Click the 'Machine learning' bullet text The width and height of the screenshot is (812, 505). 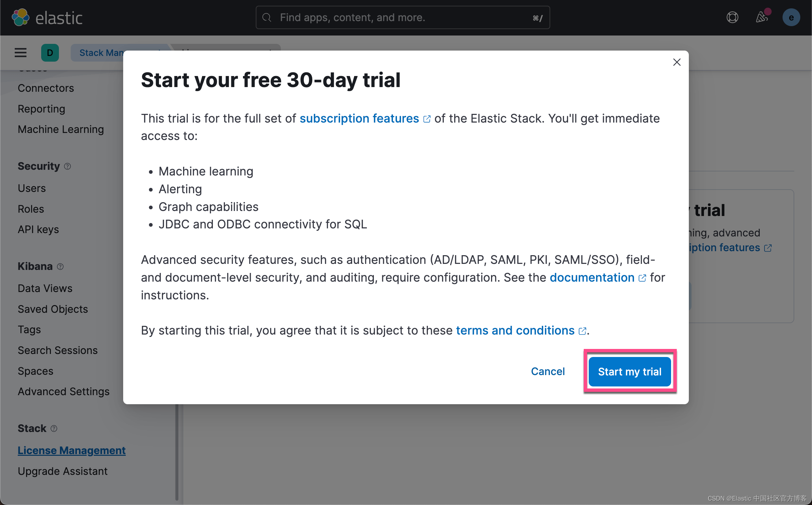tap(206, 171)
